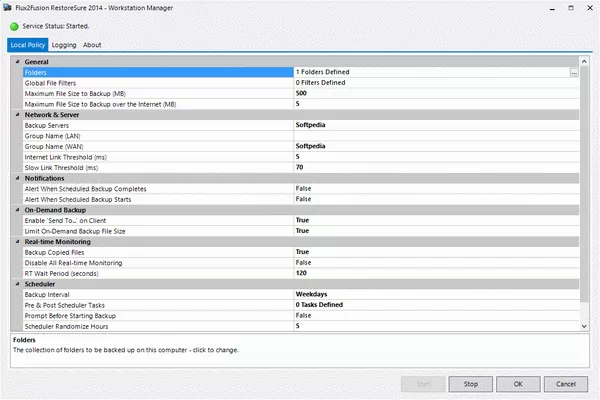Edit Maximum File Size to Backup value 500
The width and height of the screenshot is (600, 400).
[x=301, y=93]
